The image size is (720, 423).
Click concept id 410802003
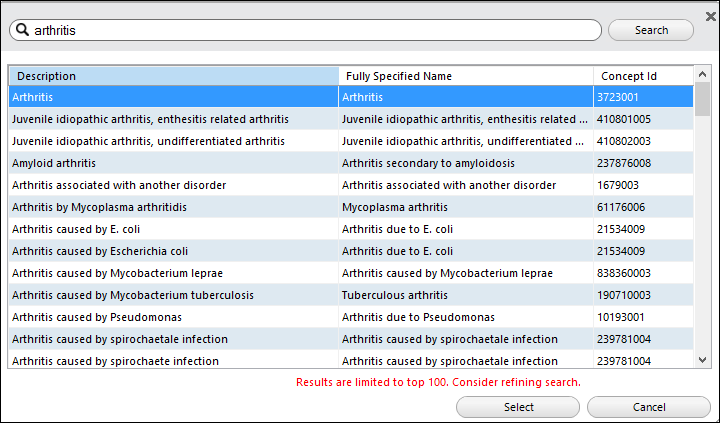(643, 141)
